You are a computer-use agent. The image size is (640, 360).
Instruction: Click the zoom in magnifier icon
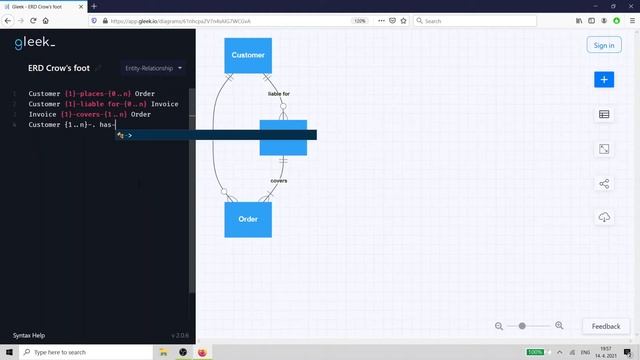coord(559,325)
